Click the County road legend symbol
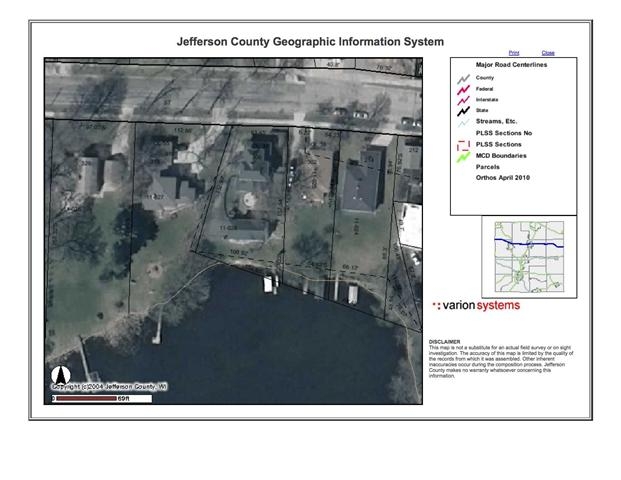Viewport: 621px width, 480px height. [463, 78]
